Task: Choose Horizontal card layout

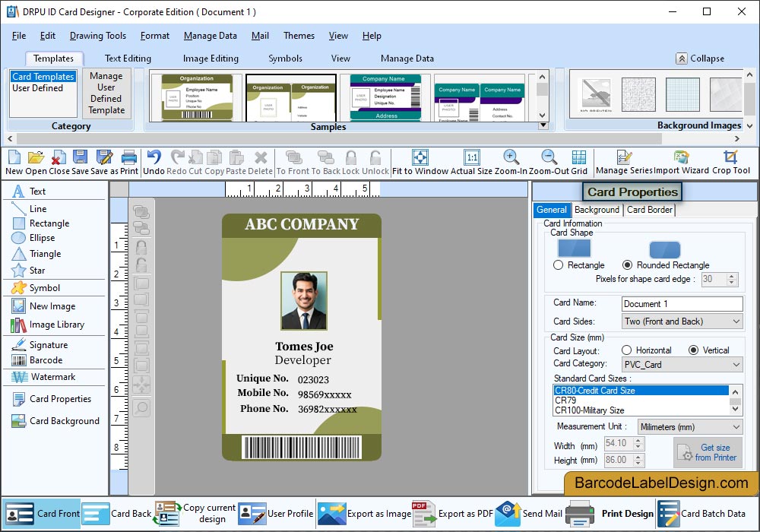Action: click(627, 350)
